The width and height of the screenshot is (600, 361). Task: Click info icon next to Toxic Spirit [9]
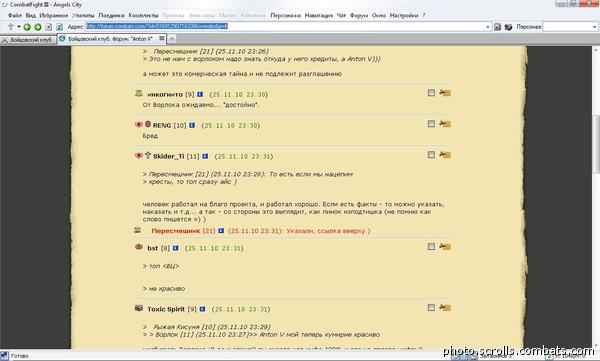pyautogui.click(x=202, y=309)
